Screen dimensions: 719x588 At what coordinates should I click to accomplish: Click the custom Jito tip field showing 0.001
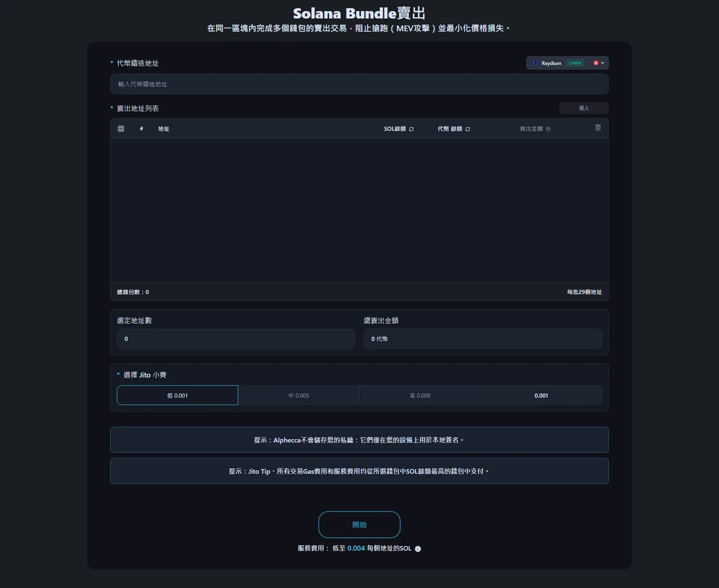[541, 396]
